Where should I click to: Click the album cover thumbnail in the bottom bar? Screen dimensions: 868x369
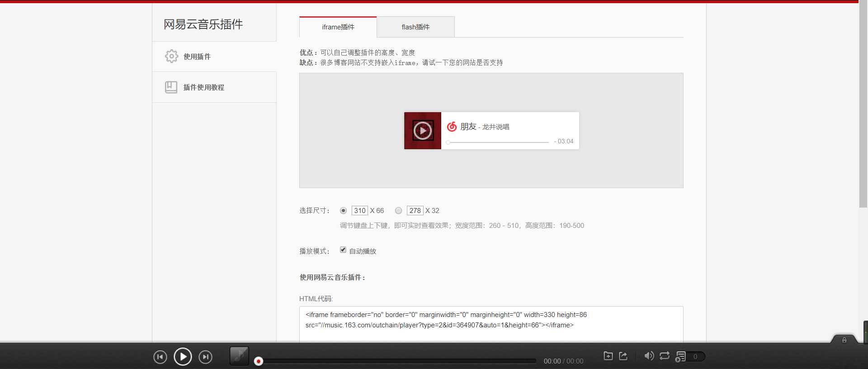[239, 356]
